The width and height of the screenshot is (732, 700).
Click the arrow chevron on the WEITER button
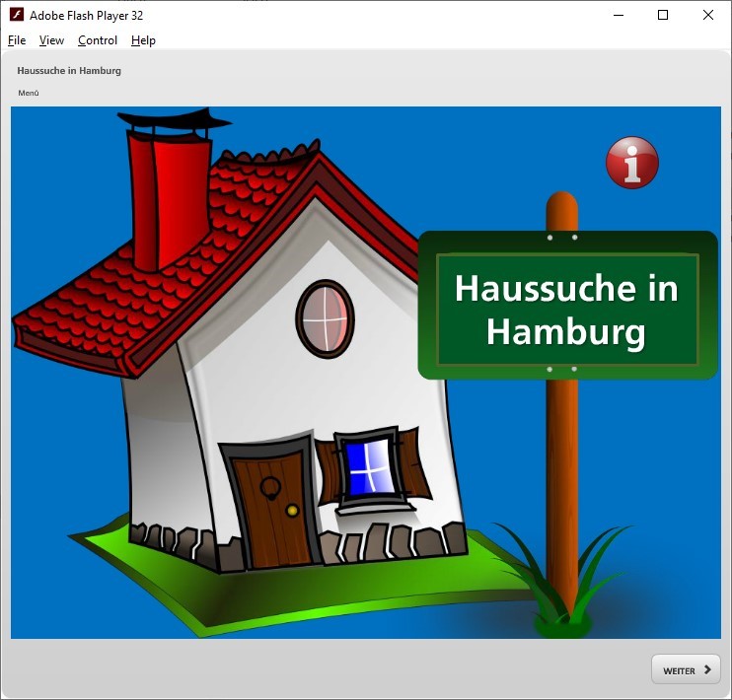click(706, 669)
